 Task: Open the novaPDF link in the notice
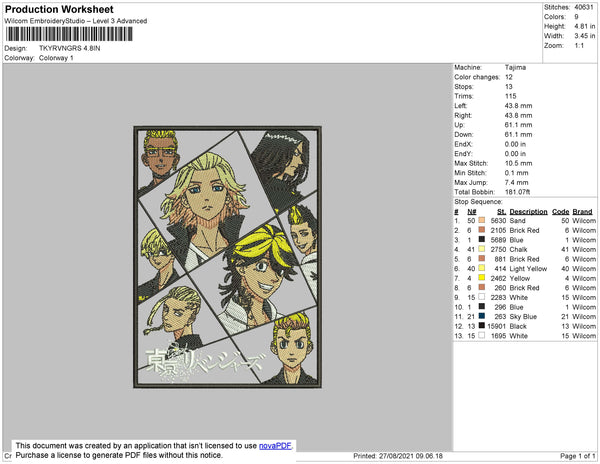click(x=275, y=446)
